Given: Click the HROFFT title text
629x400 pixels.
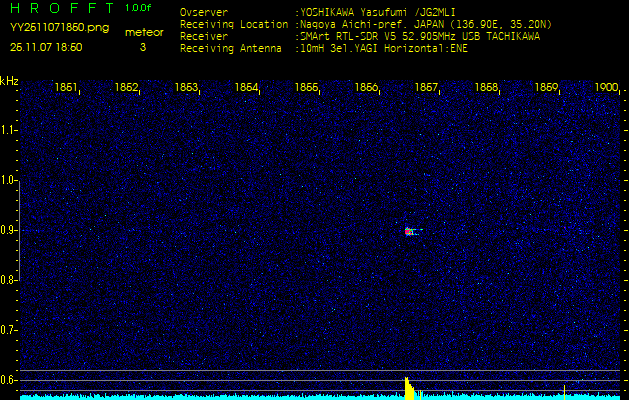Looking at the screenshot, I should 58,8.
